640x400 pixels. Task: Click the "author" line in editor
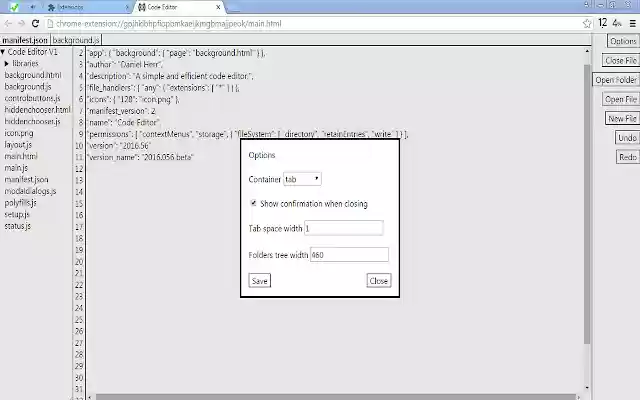(124, 64)
